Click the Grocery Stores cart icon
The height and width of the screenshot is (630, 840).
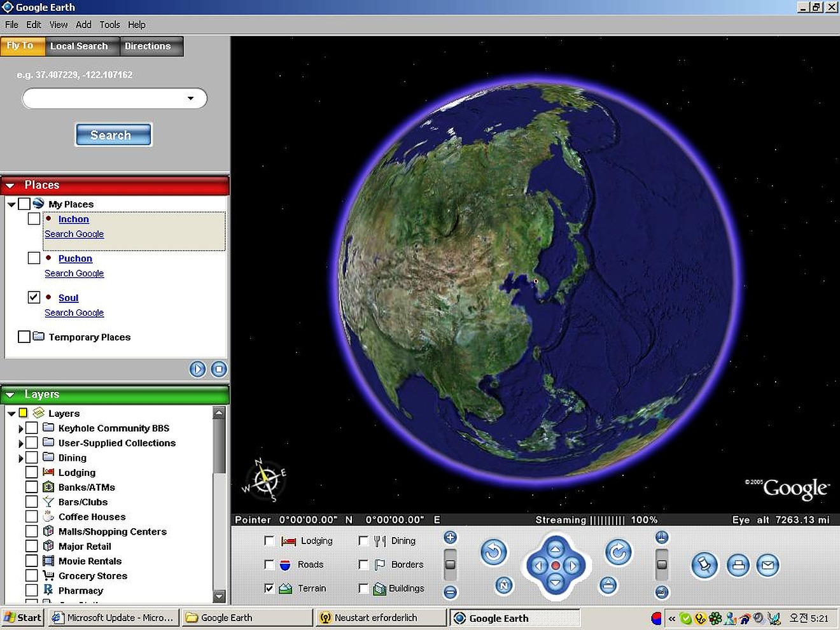[x=48, y=575]
